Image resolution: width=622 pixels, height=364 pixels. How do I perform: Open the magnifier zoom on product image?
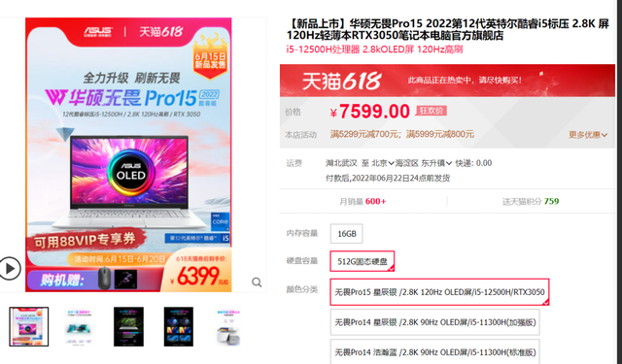[x=257, y=282]
